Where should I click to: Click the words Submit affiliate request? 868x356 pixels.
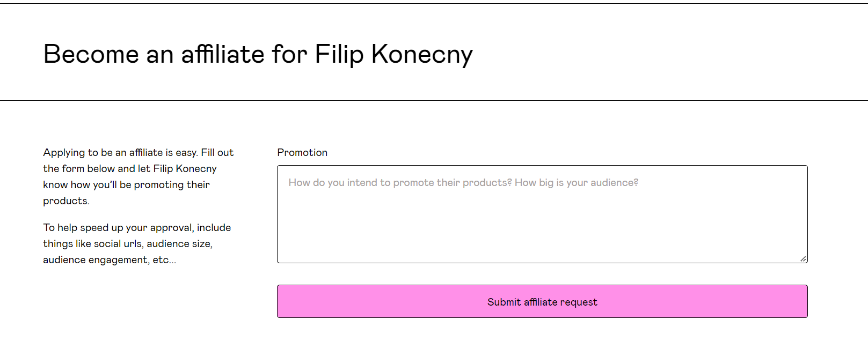(542, 301)
